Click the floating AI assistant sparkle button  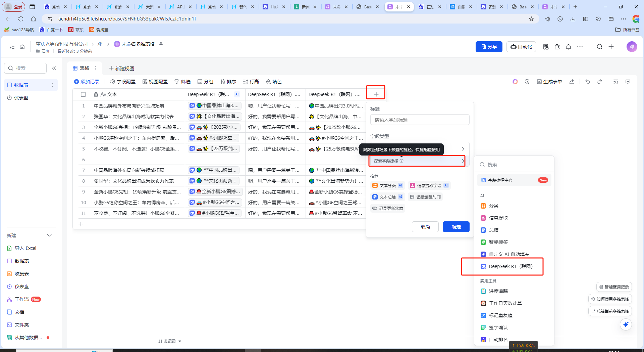(626, 324)
